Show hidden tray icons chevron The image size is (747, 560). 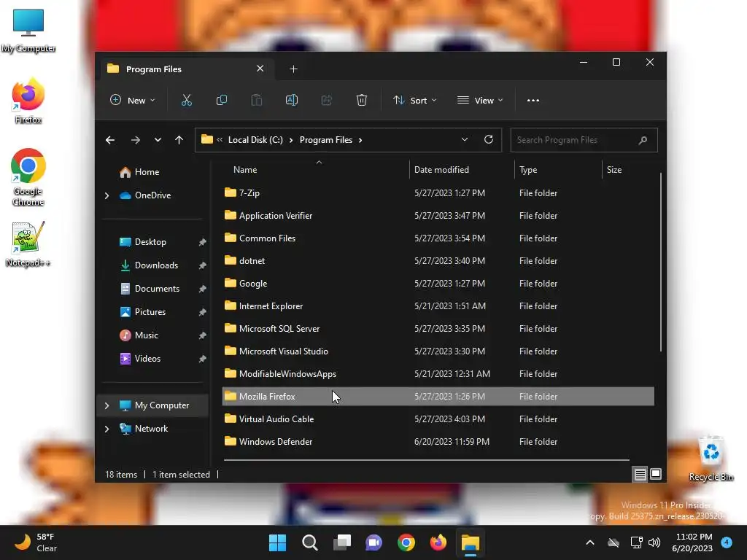click(x=589, y=542)
